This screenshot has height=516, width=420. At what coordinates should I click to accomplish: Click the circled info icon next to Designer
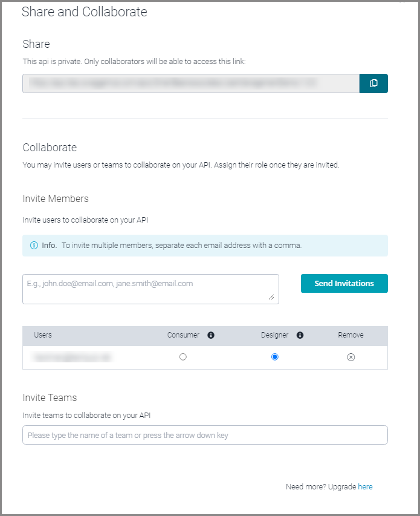300,335
